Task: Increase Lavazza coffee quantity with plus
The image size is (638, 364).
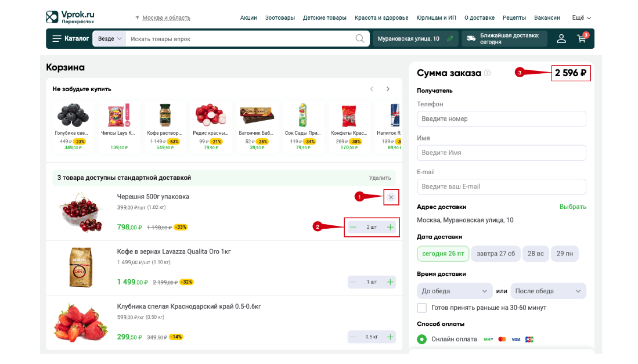Action: pyautogui.click(x=390, y=282)
